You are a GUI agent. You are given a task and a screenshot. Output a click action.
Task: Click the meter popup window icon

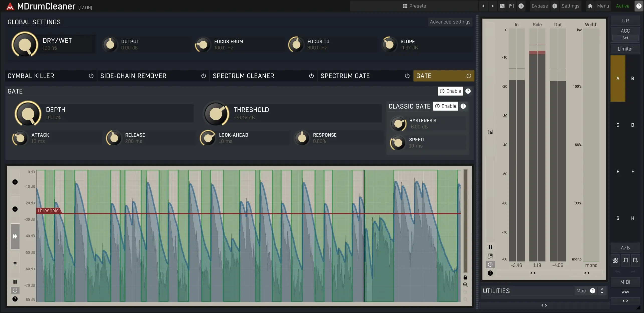click(490, 256)
